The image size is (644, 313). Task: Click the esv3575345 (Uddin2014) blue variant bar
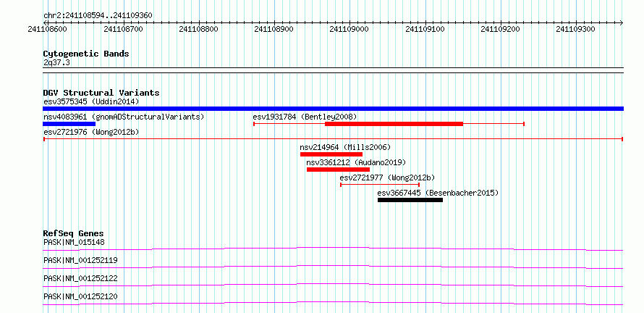pos(333,109)
